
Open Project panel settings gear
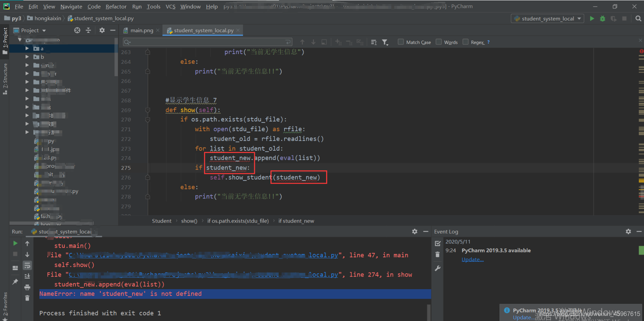[x=102, y=30]
